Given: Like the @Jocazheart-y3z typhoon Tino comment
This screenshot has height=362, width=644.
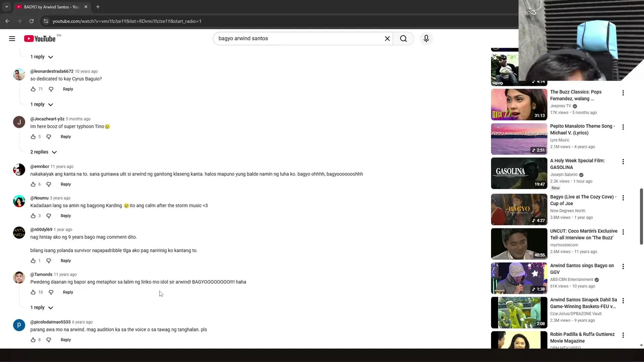Looking at the screenshot, I should [x=33, y=137].
